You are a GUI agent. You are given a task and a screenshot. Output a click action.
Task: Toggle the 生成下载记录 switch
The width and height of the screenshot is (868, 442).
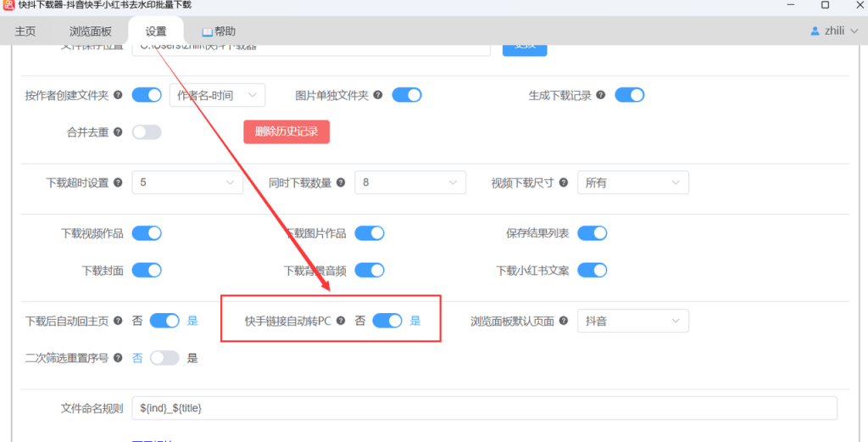[630, 95]
